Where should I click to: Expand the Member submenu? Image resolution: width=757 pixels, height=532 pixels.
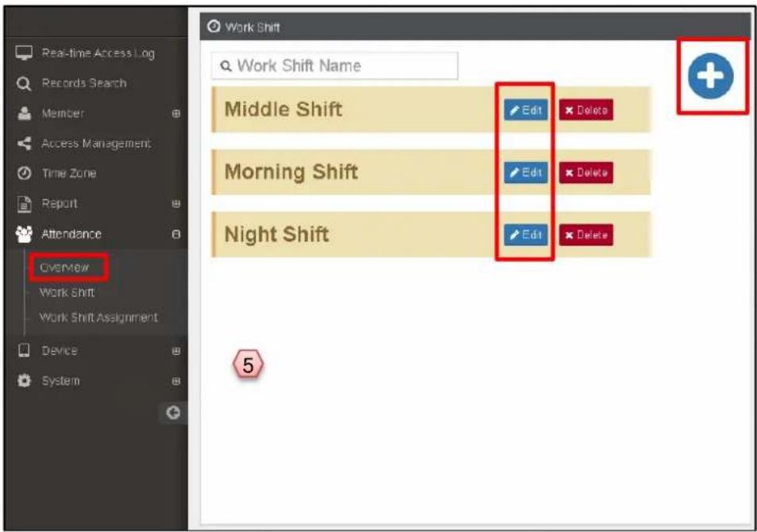coord(176,114)
